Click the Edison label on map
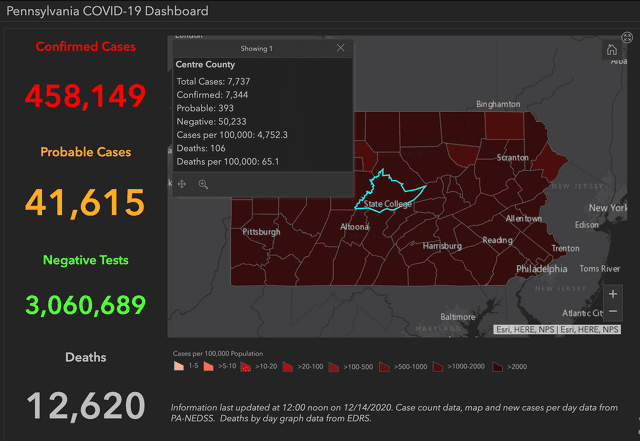640x441 pixels. coord(587,225)
